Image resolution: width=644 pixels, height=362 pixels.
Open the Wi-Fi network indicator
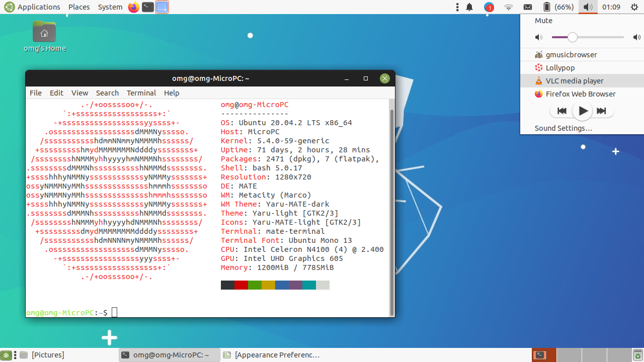pyautogui.click(x=509, y=7)
